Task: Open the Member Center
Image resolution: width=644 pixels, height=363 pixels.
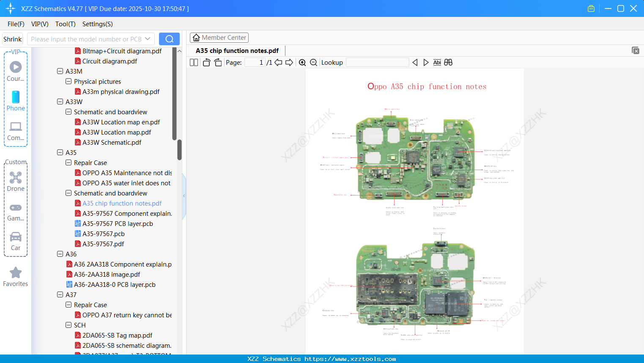Action: click(x=219, y=37)
